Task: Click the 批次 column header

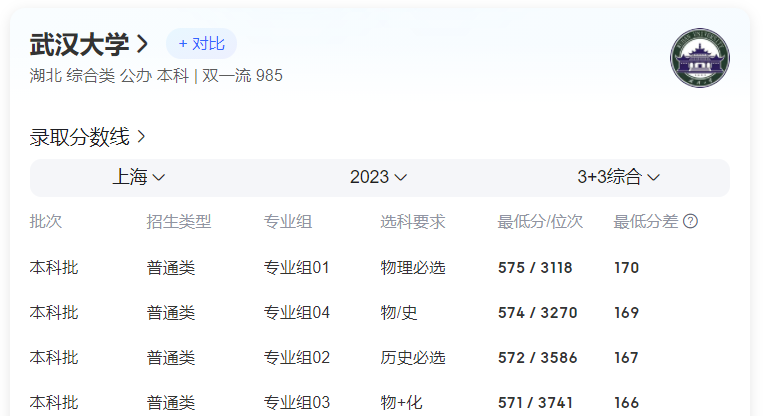Action: coord(46,221)
